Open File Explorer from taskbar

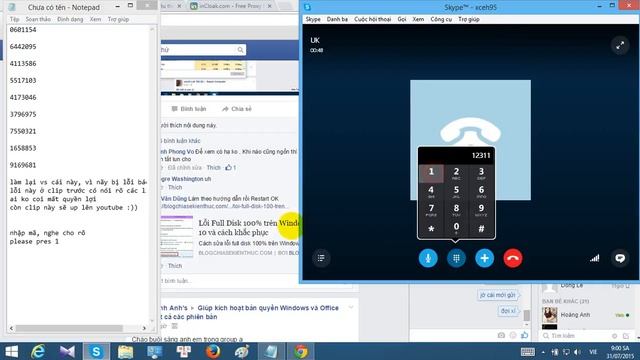(125, 351)
